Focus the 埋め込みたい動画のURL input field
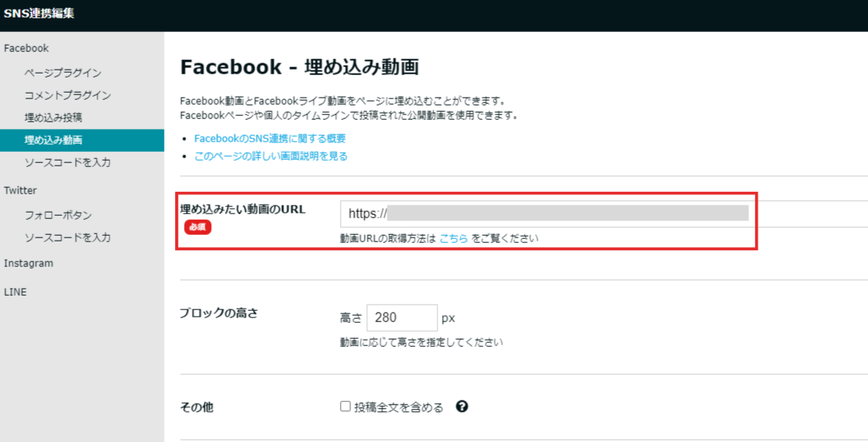 click(604, 213)
